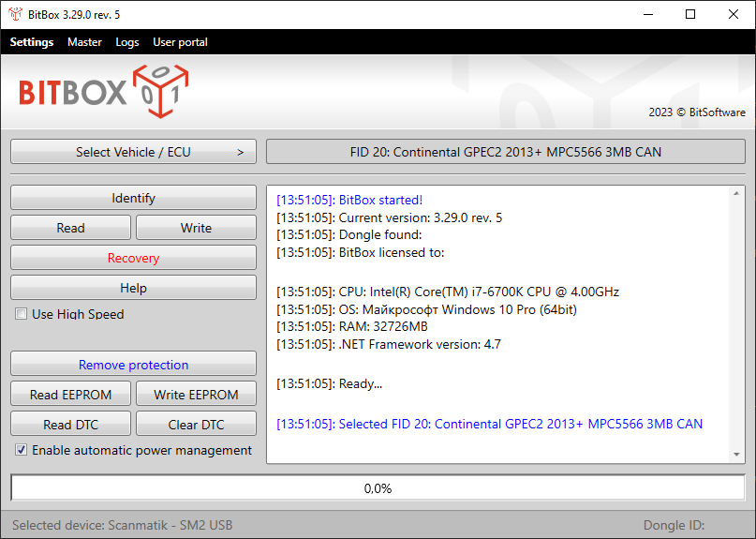Click the log scrollbar up arrow
The image size is (756, 539).
736,193
